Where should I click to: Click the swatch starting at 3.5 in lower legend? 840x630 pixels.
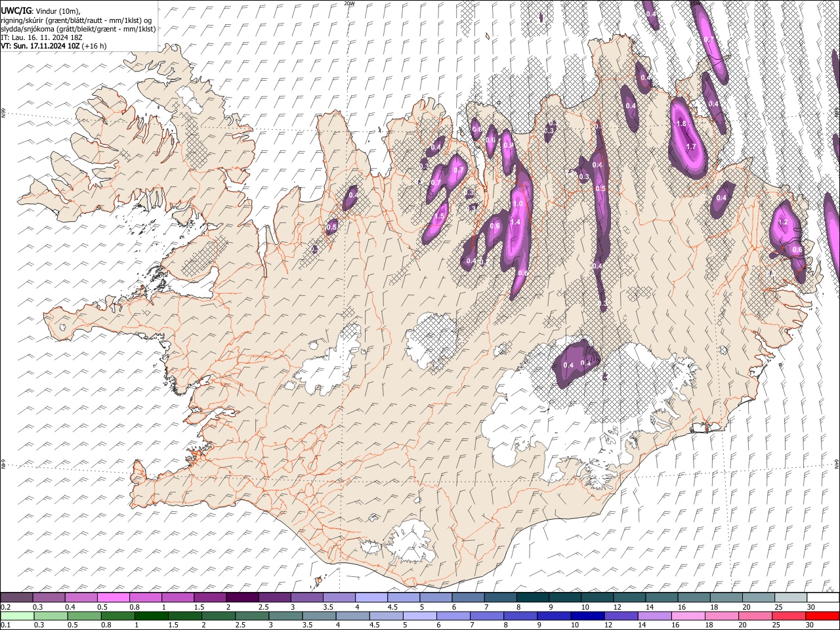318,616
